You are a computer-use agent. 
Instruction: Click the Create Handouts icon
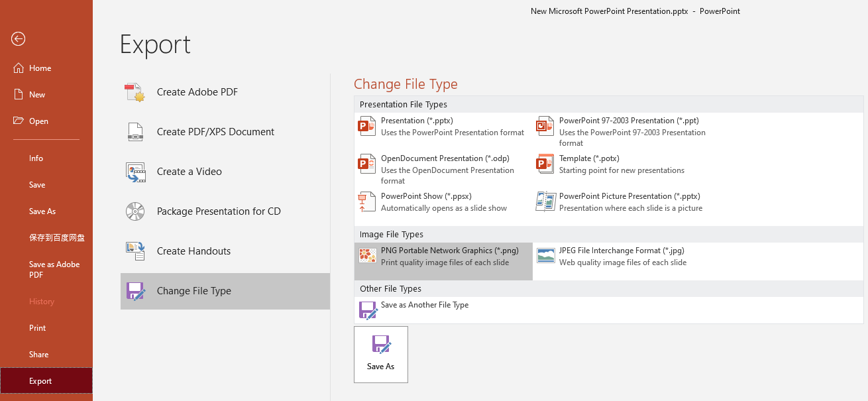135,251
